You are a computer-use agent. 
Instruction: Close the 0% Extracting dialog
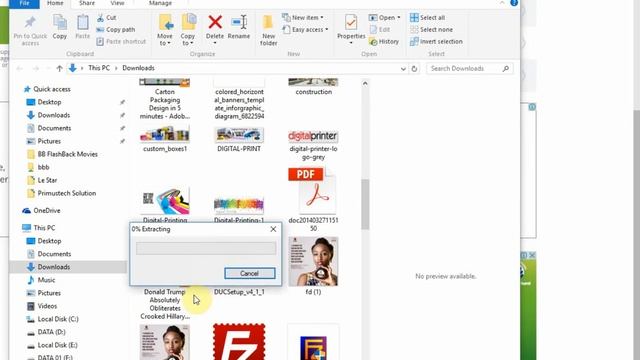pyautogui.click(x=273, y=229)
